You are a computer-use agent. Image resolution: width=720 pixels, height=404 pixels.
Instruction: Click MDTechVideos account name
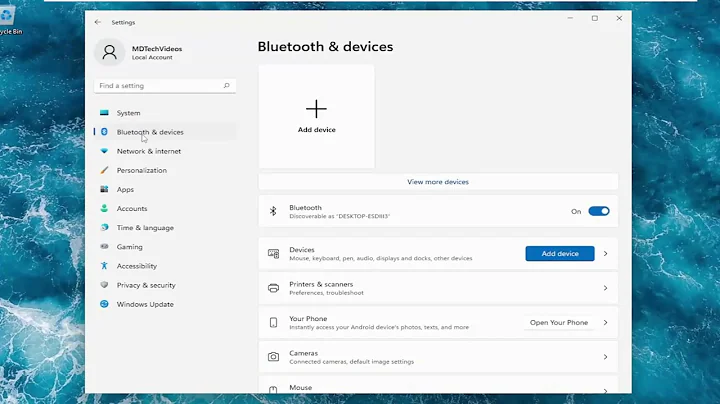pyautogui.click(x=157, y=48)
